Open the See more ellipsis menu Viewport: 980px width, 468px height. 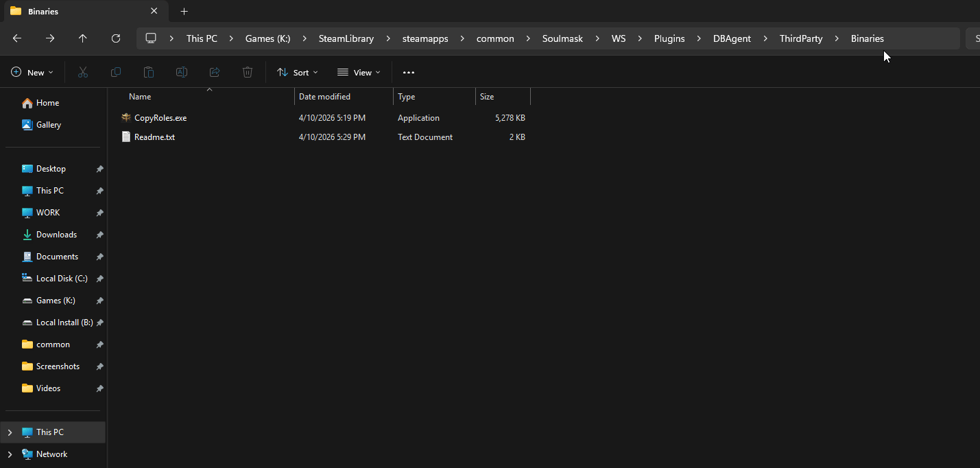tap(409, 72)
